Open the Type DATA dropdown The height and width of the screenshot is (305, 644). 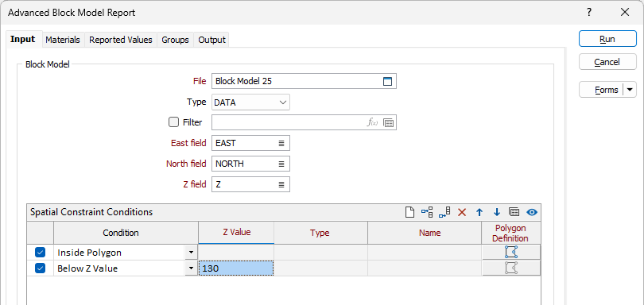[x=250, y=102]
